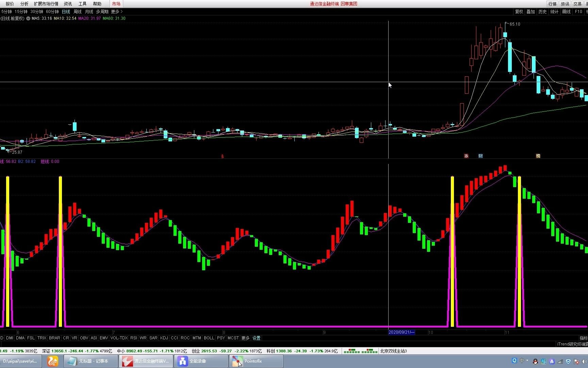Select the 5分钟 period

(6, 12)
